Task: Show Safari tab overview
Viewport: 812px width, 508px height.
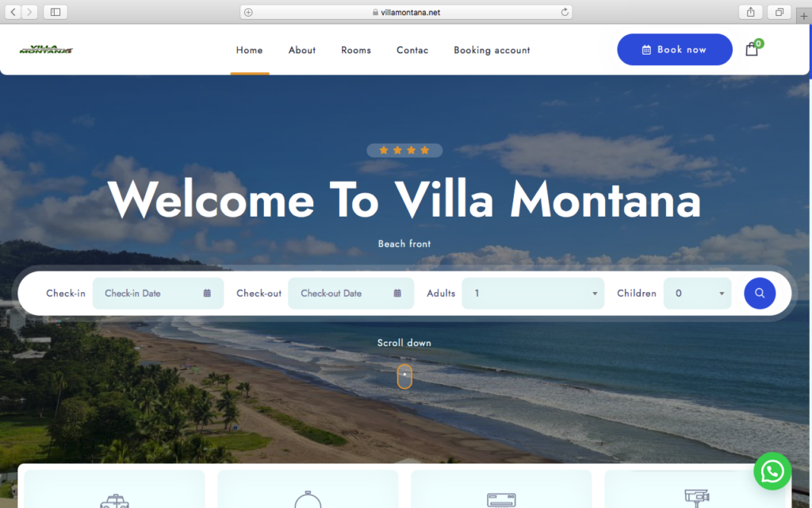Action: tap(779, 12)
